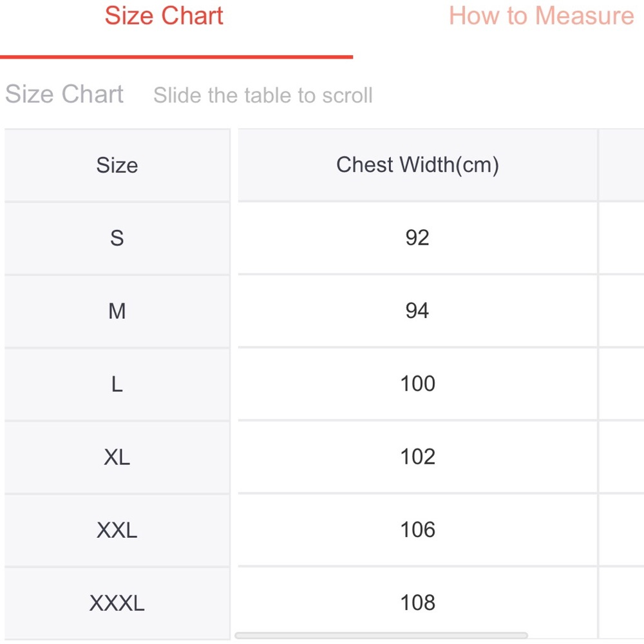Screen dimensions: 644x644
Task: Click the red underline beneath Size Chart tab
Action: tap(176, 57)
